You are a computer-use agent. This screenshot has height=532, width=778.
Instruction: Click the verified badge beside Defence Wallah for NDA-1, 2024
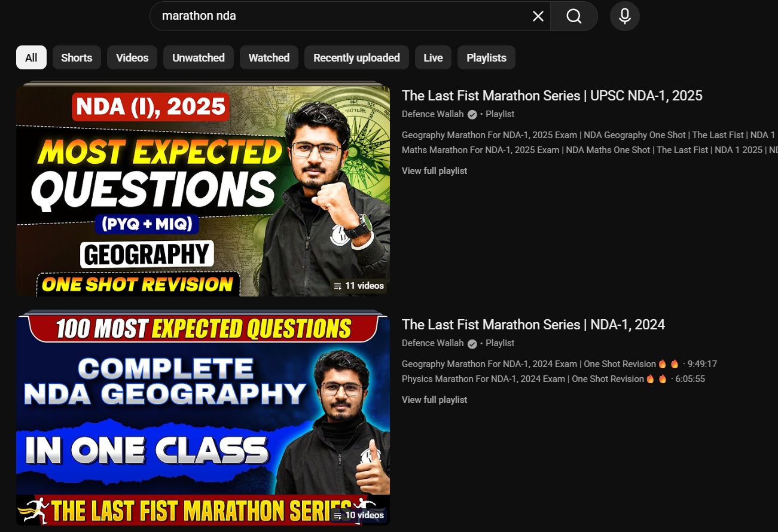(472, 343)
